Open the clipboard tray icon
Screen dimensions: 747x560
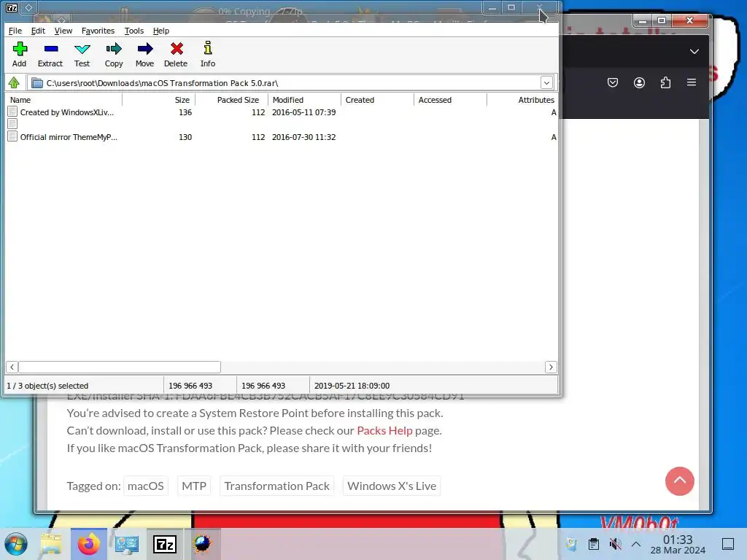point(594,544)
